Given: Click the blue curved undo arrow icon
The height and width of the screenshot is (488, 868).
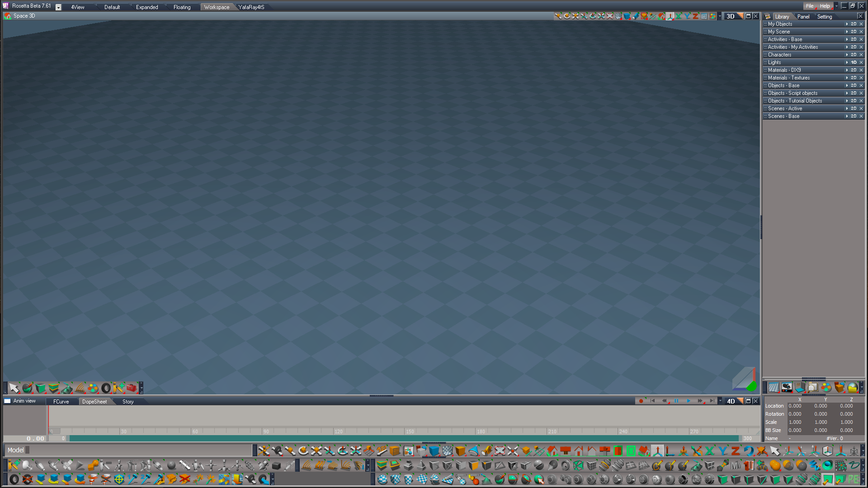Looking at the screenshot, I should point(749,450).
